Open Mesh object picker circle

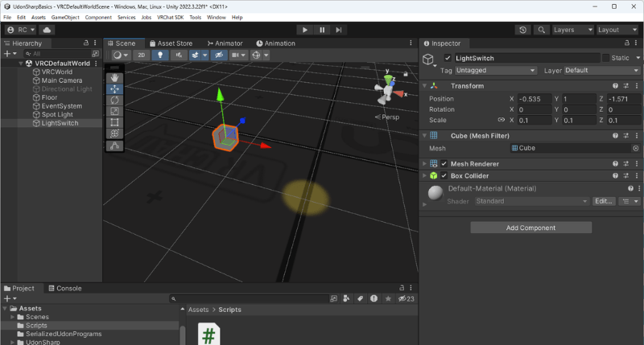click(x=636, y=148)
